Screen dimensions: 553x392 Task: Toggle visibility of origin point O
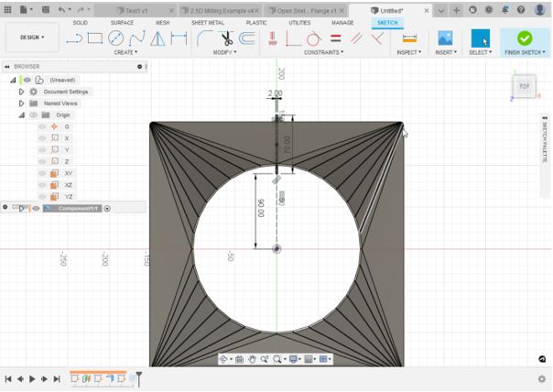[x=42, y=126]
